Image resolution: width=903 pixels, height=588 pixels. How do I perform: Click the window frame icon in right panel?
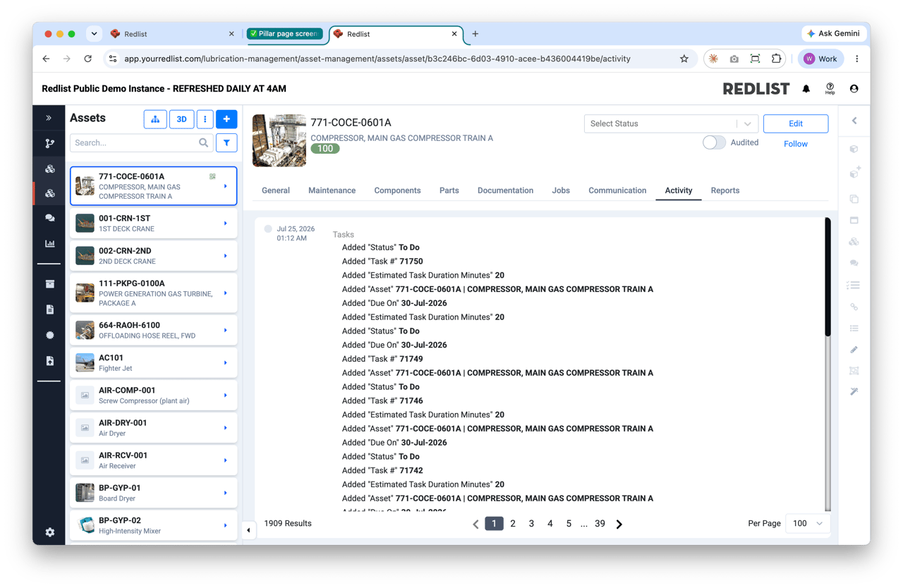[x=854, y=221]
